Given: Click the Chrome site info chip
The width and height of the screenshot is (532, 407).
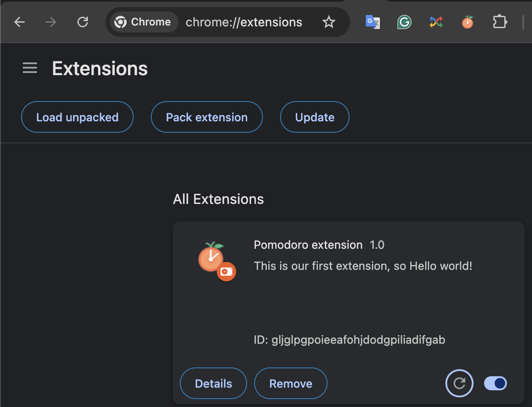Looking at the screenshot, I should tap(144, 22).
